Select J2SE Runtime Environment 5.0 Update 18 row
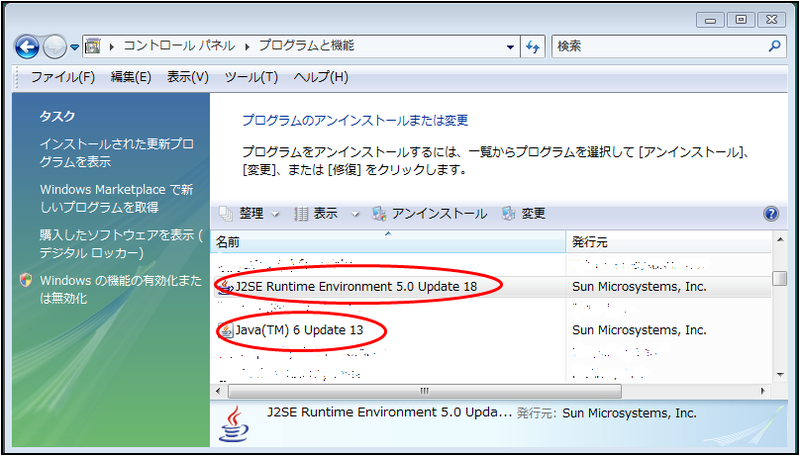The image size is (800, 456). click(491, 287)
